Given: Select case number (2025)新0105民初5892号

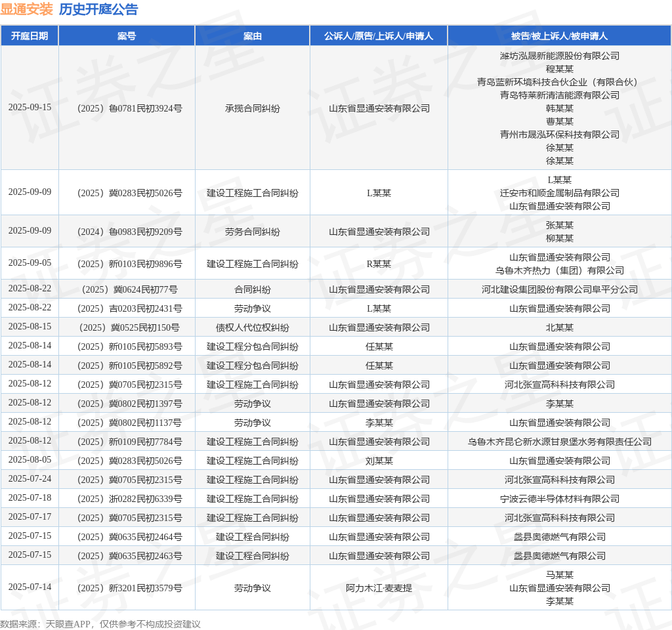Looking at the screenshot, I should (130, 366).
